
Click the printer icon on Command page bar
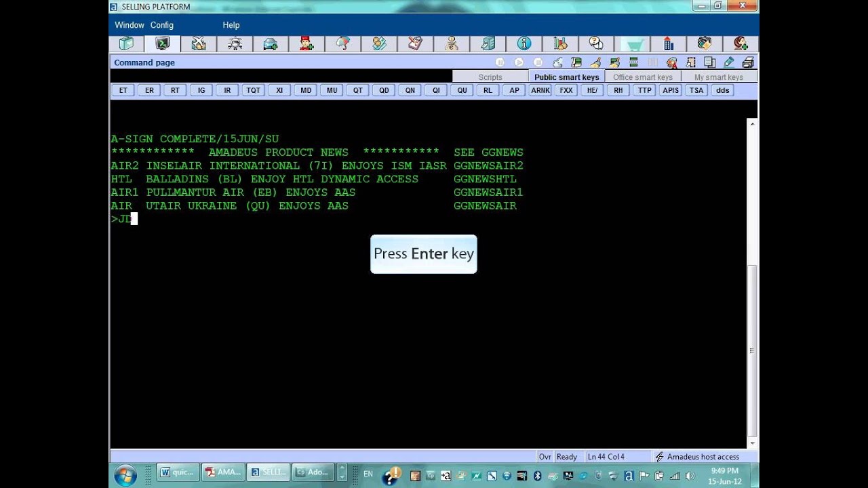pyautogui.click(x=748, y=62)
